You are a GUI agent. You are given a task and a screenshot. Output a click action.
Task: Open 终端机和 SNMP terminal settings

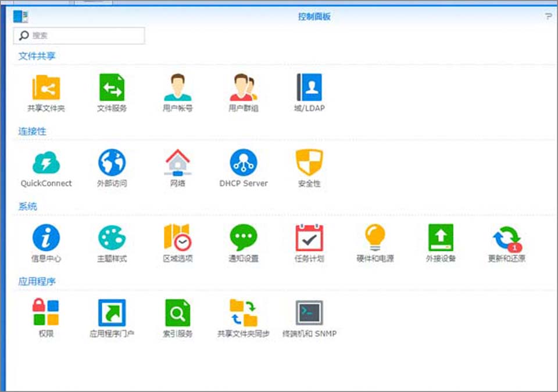pyautogui.click(x=309, y=313)
